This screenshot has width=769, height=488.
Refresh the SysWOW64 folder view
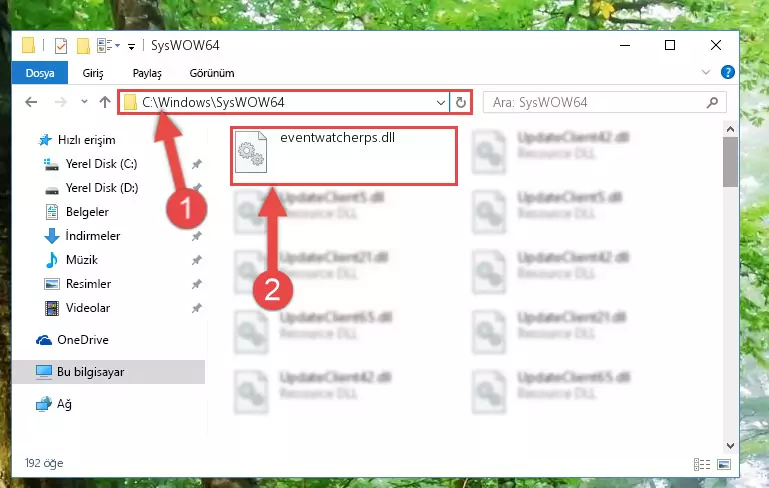point(461,103)
